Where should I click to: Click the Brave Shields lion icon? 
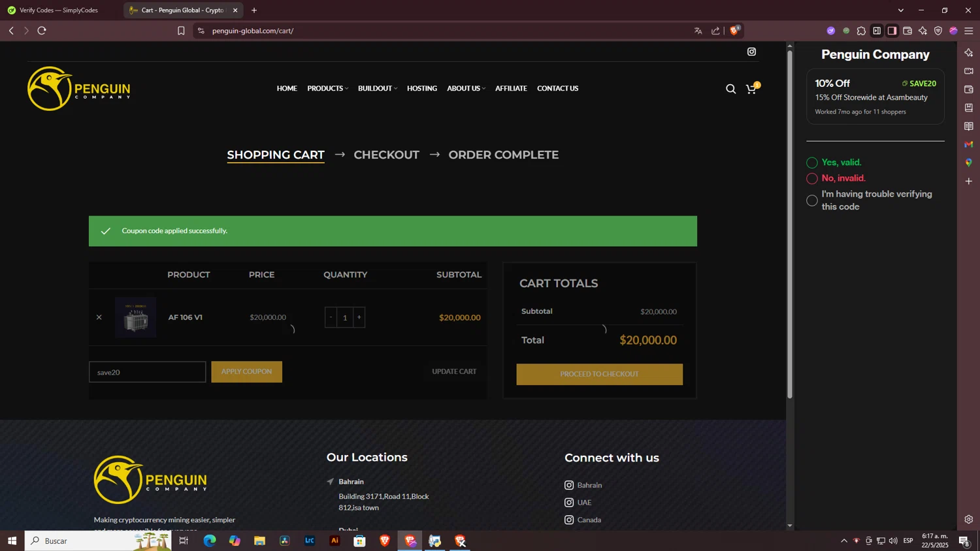click(735, 31)
